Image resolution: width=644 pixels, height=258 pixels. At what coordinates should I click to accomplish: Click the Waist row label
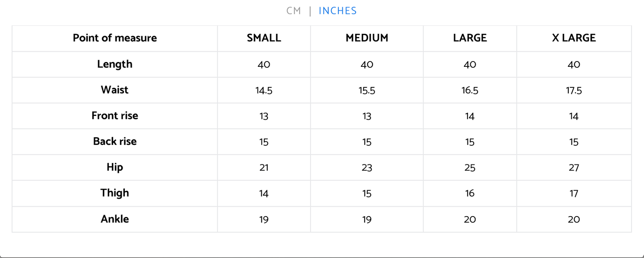click(x=115, y=90)
